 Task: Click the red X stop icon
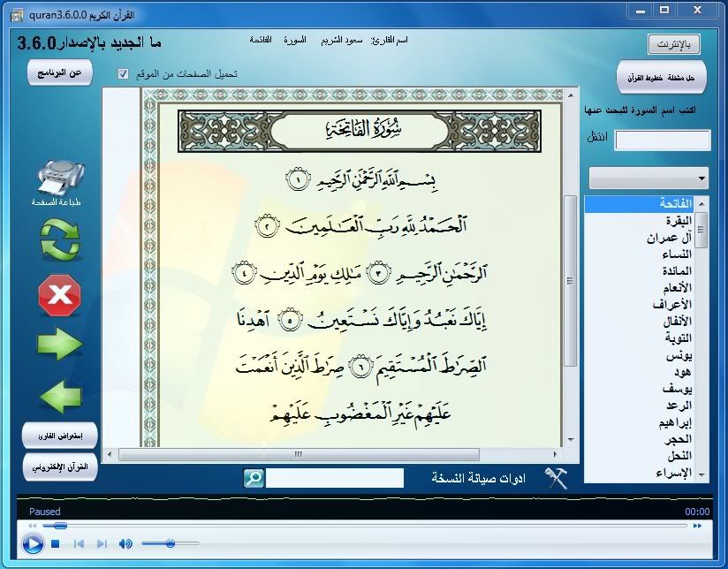pyautogui.click(x=60, y=295)
